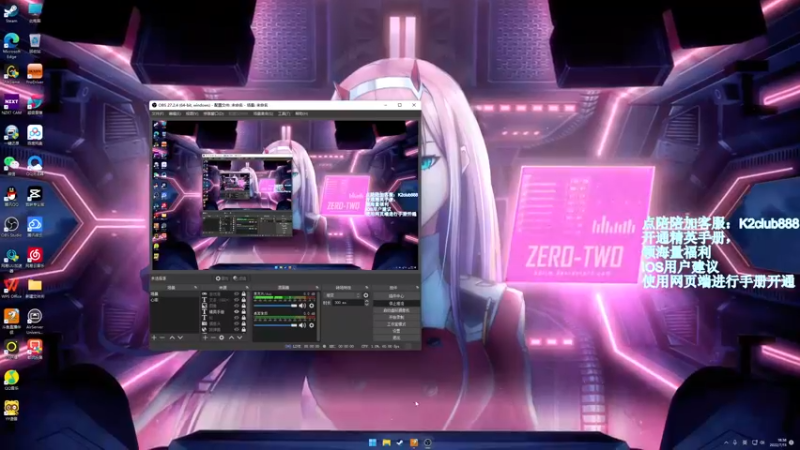This screenshot has width=800, height=450.
Task: Move selected scene up
Action: [172, 337]
